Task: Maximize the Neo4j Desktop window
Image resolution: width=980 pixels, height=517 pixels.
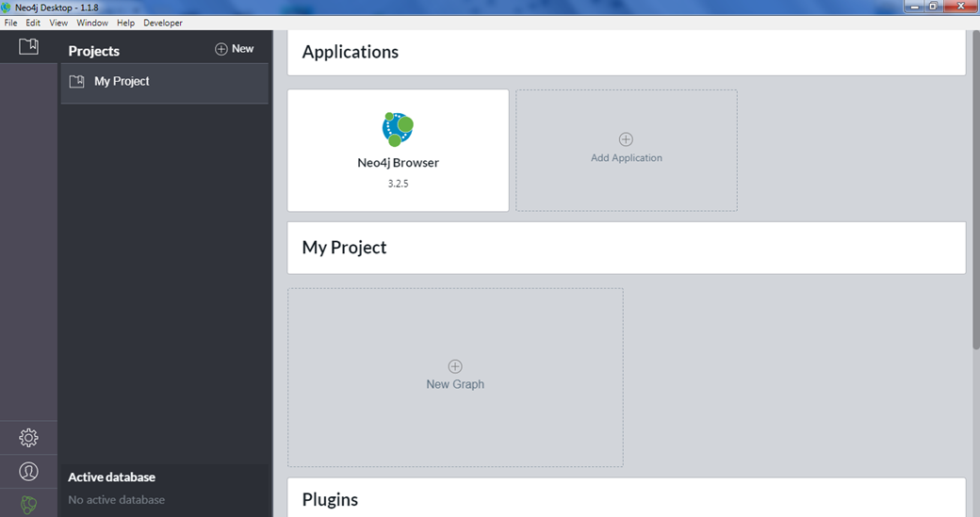Action: (x=933, y=7)
